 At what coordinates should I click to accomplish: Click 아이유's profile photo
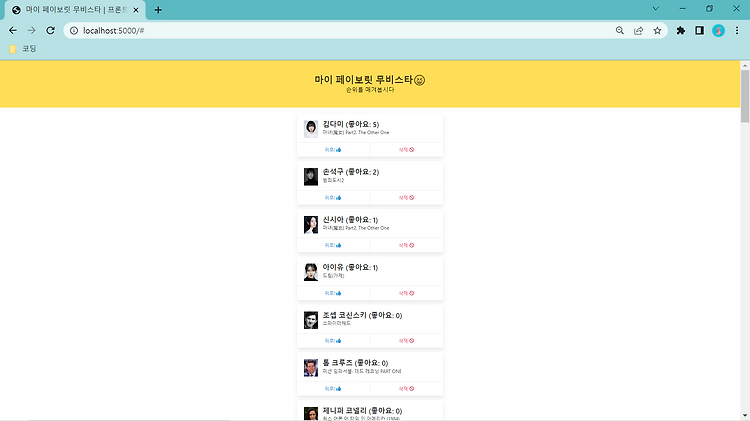click(311, 272)
